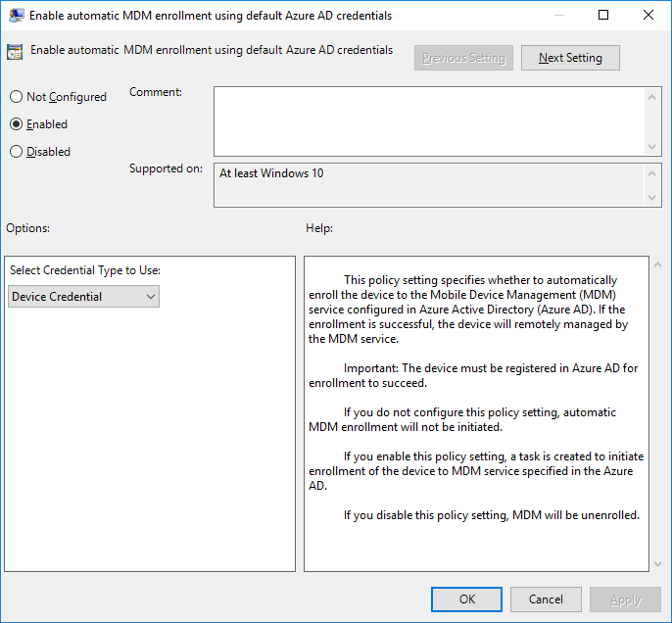This screenshot has height=623, width=672.
Task: Click the Help panel scroll up arrow
Action: click(x=658, y=265)
